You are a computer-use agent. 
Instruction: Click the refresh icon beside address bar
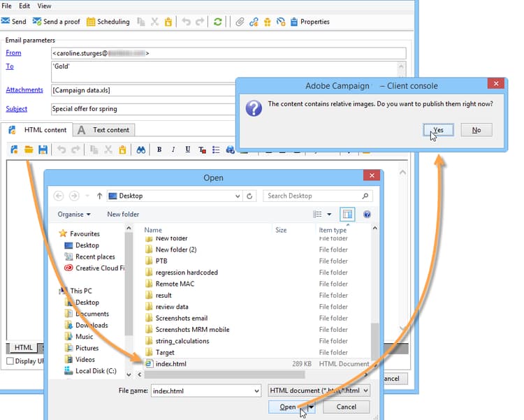pyautogui.click(x=249, y=196)
